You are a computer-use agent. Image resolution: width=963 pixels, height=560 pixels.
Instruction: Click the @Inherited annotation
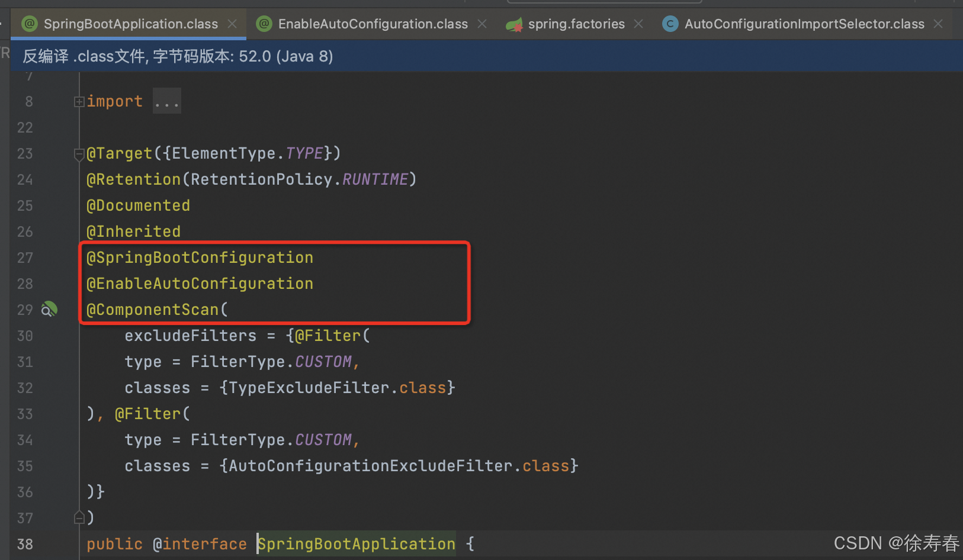coord(133,231)
